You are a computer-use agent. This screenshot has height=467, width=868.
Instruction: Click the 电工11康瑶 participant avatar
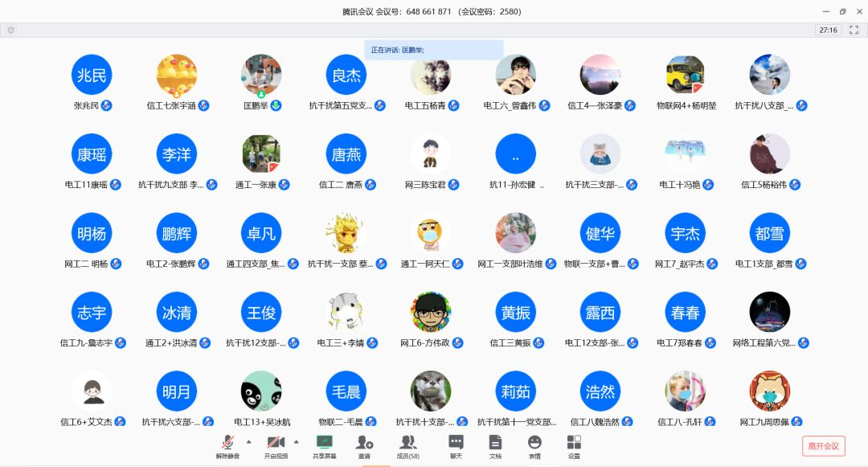(x=92, y=154)
